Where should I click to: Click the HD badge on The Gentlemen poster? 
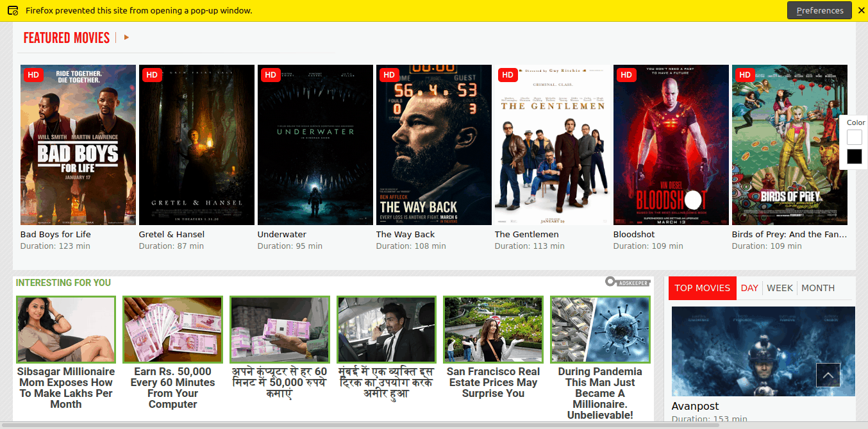(x=508, y=75)
